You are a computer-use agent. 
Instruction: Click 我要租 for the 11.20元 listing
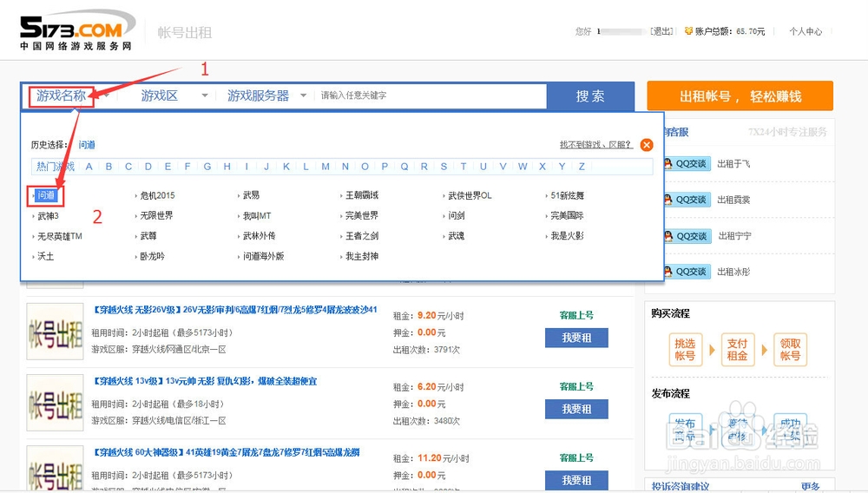coord(576,480)
